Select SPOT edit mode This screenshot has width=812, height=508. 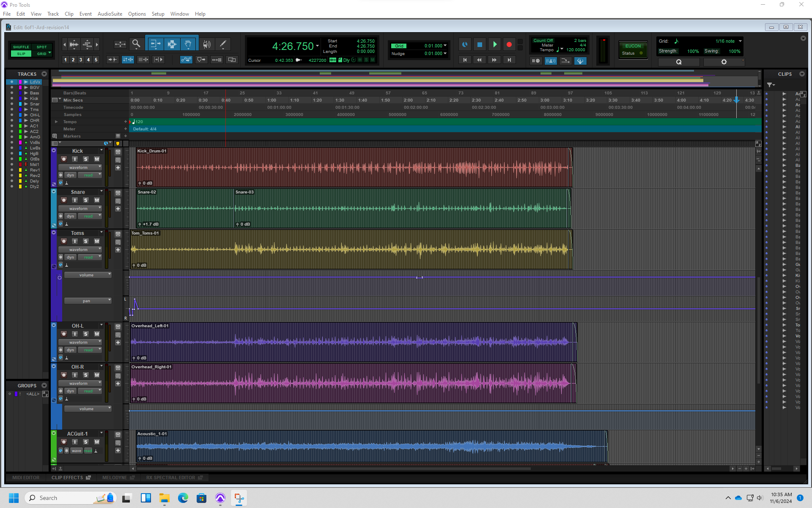pos(41,47)
